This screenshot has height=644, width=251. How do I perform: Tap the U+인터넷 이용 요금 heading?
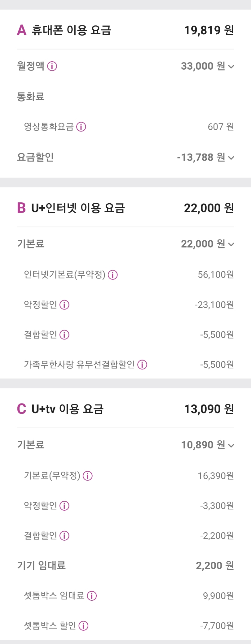(x=78, y=208)
